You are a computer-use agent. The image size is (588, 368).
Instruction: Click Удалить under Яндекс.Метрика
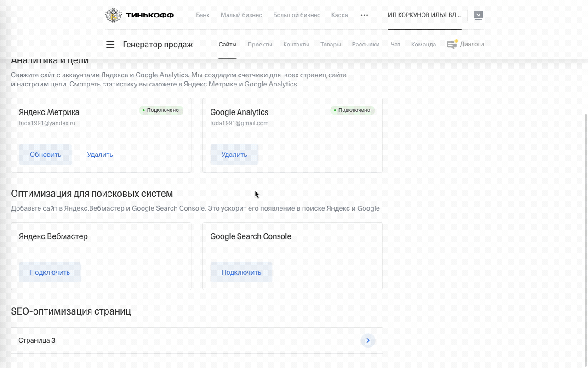point(100,155)
